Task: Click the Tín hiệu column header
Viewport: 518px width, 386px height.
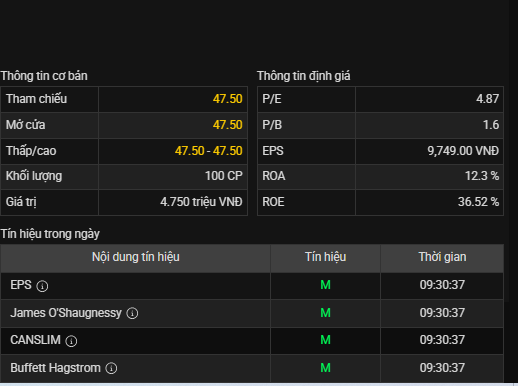Action: (x=325, y=257)
